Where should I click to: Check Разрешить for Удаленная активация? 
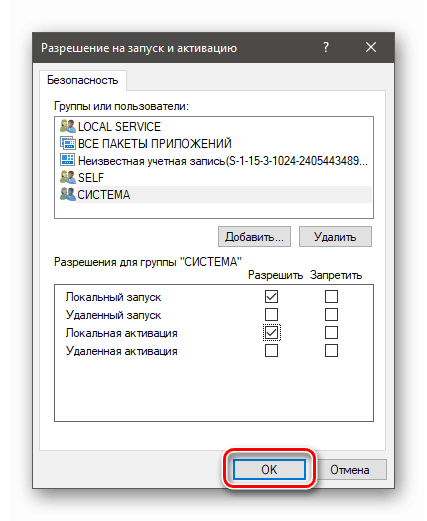271,350
